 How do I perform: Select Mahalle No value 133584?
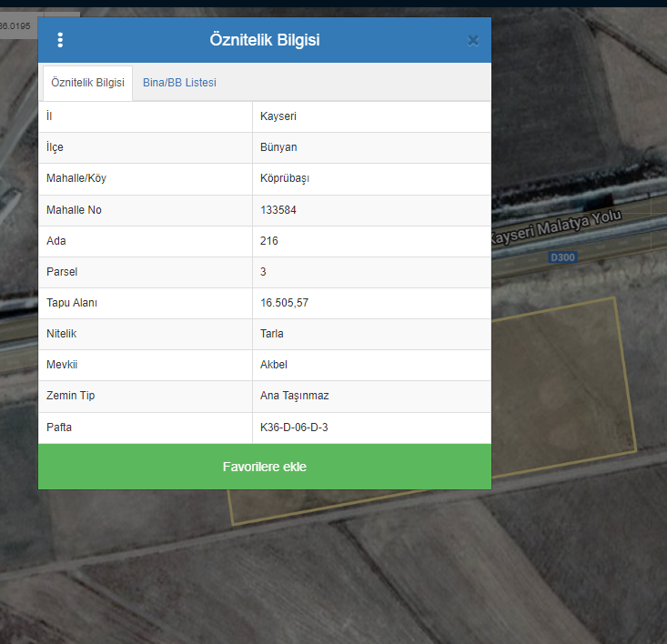point(278,210)
